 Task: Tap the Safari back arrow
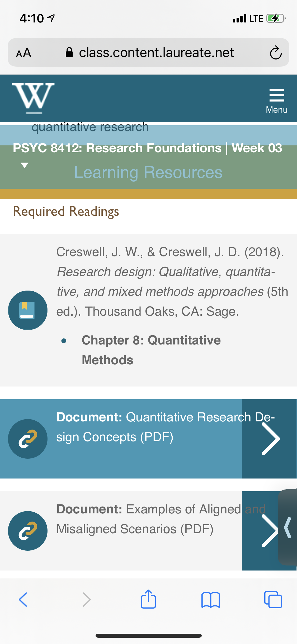(23, 599)
